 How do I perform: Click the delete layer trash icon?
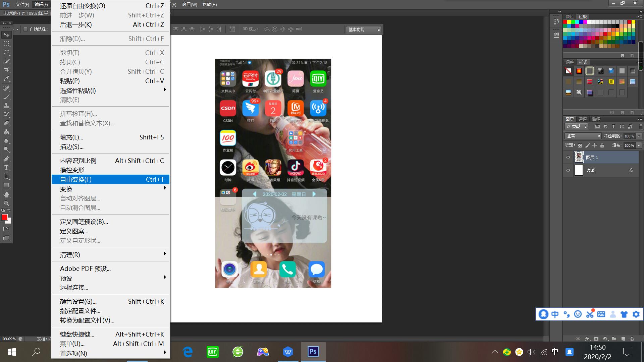[632, 339]
